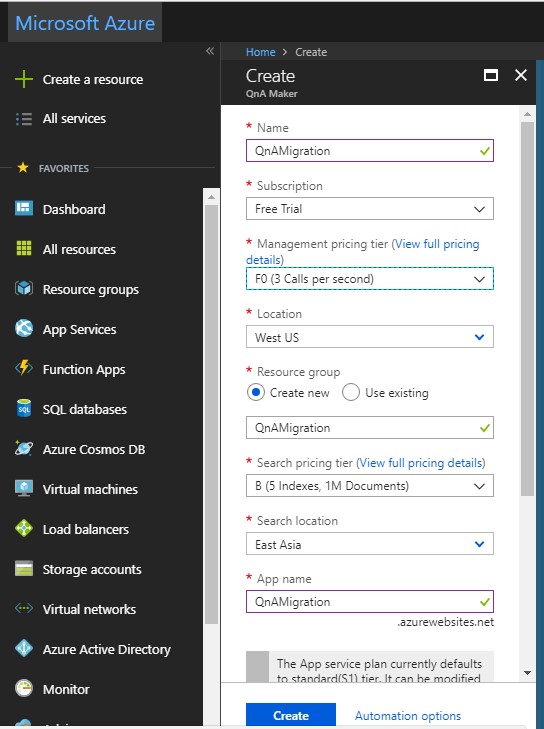This screenshot has width=544, height=729.
Task: Click the Create a resource plus icon
Action: (24, 80)
